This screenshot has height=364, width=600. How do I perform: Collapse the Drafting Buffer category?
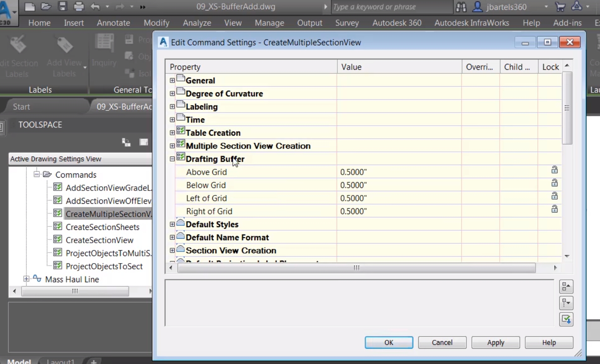pos(172,159)
